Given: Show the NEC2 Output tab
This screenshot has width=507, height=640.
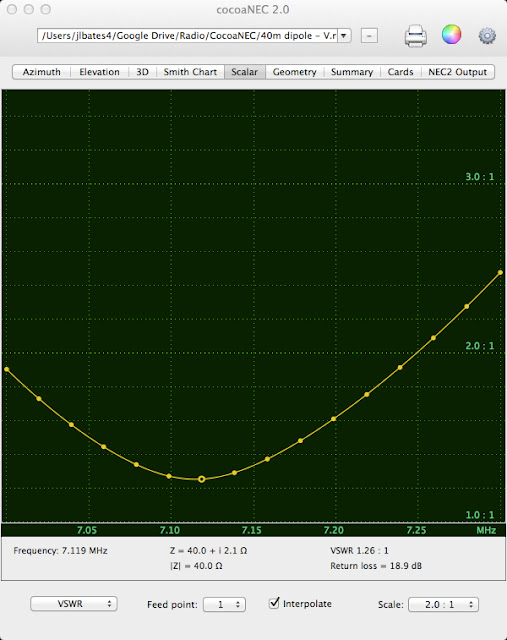Looking at the screenshot, I should 457,72.
